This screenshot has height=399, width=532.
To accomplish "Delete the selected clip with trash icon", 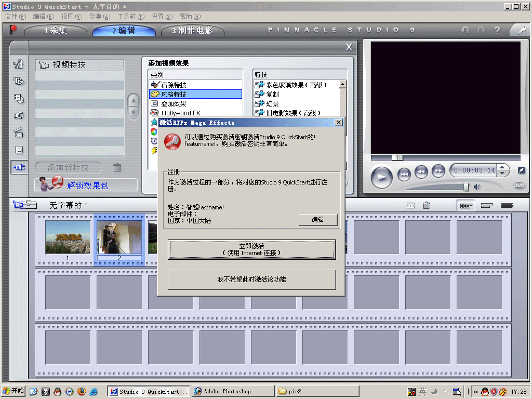I will pyautogui.click(x=427, y=205).
